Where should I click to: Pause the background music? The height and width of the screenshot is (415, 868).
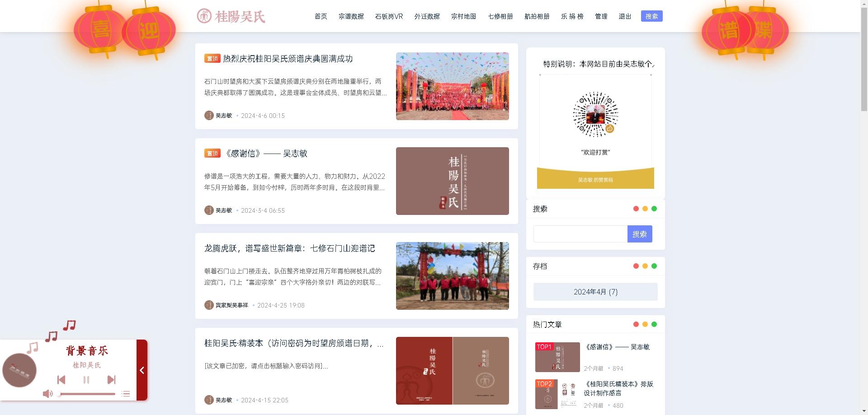[x=86, y=380]
